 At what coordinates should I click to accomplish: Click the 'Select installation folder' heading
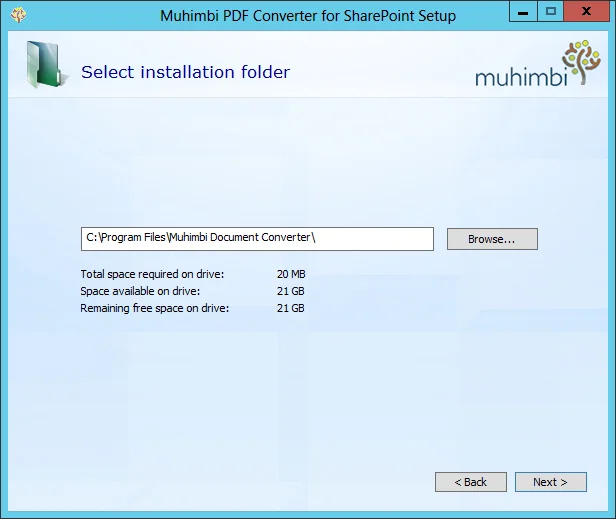click(x=185, y=72)
